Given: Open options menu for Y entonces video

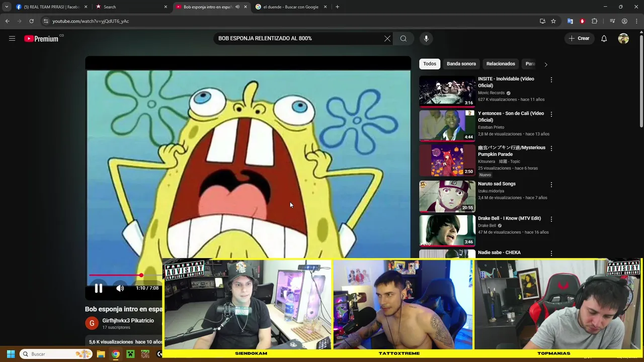Looking at the screenshot, I should tap(551, 114).
